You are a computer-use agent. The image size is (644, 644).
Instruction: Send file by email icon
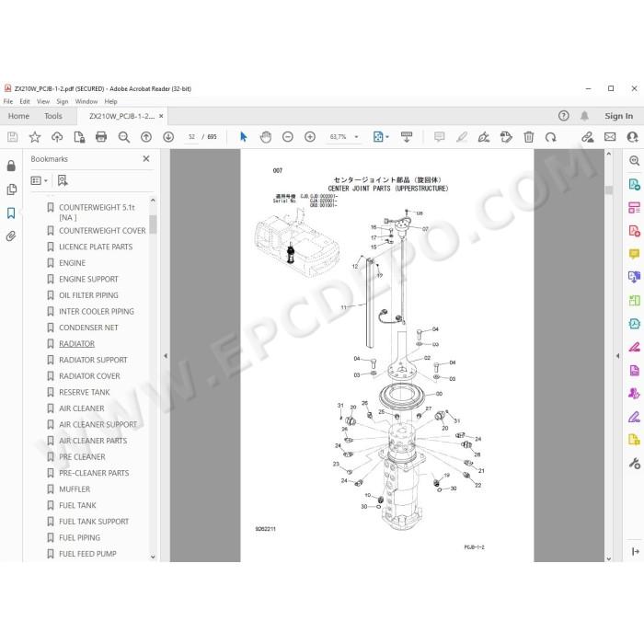click(x=610, y=137)
